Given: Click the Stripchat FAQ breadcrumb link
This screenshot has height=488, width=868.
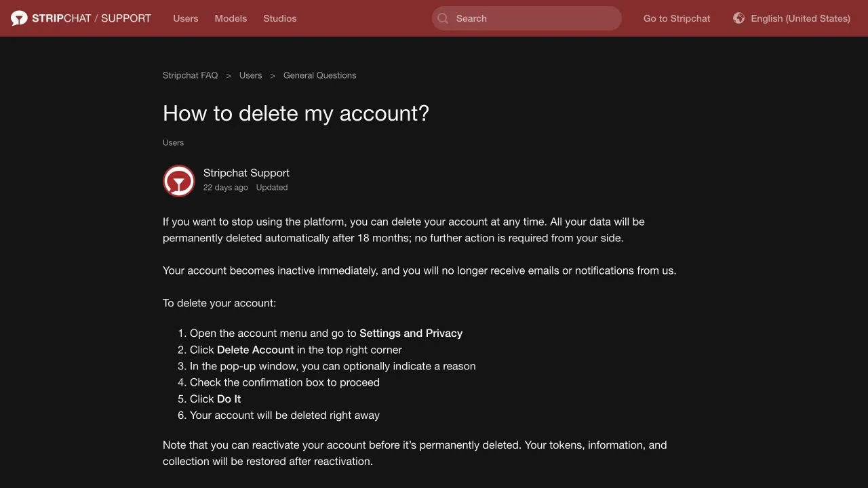Looking at the screenshot, I should [x=191, y=75].
